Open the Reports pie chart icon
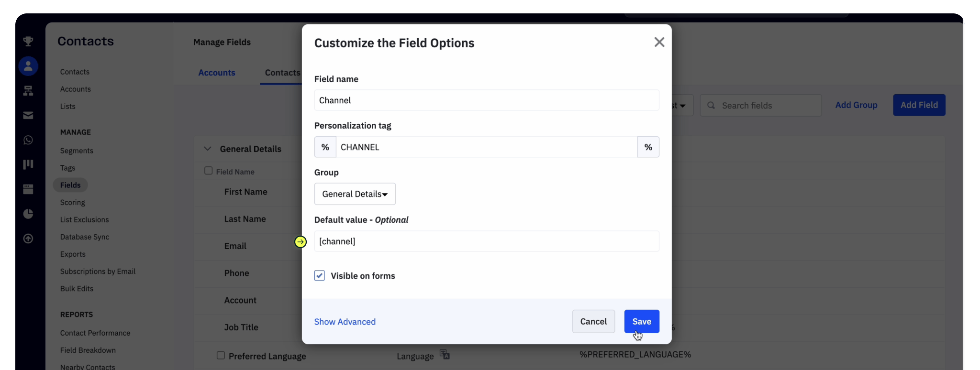 (28, 214)
